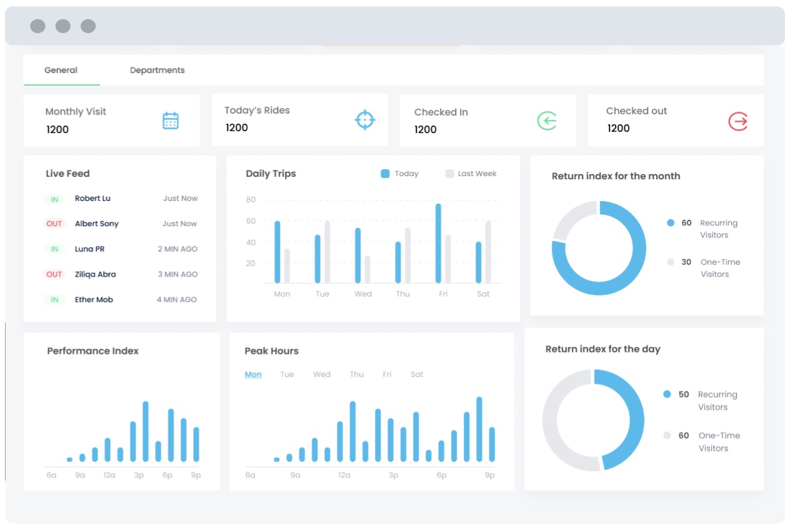Image resolution: width=790 pixels, height=532 pixels.
Task: Click Return index for the day heading
Action: click(602, 349)
